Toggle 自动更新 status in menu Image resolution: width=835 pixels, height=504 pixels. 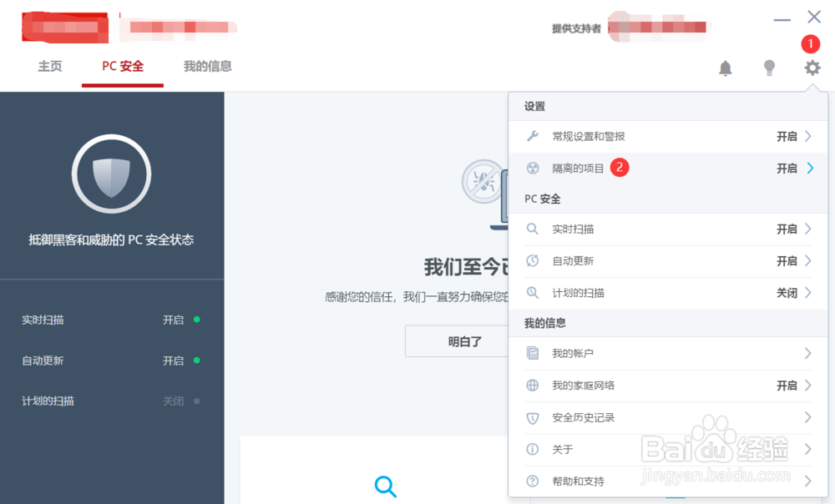(786, 261)
